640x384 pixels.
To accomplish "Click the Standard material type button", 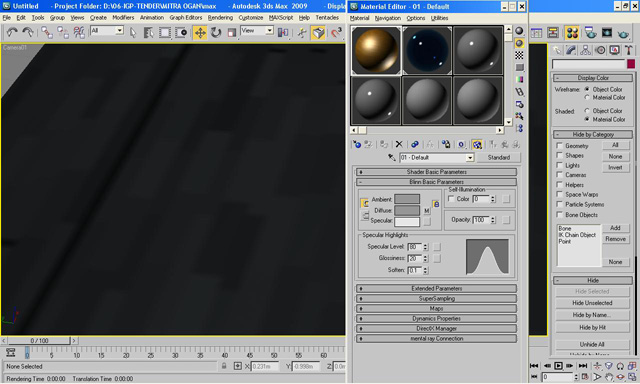I will pyautogui.click(x=498, y=157).
